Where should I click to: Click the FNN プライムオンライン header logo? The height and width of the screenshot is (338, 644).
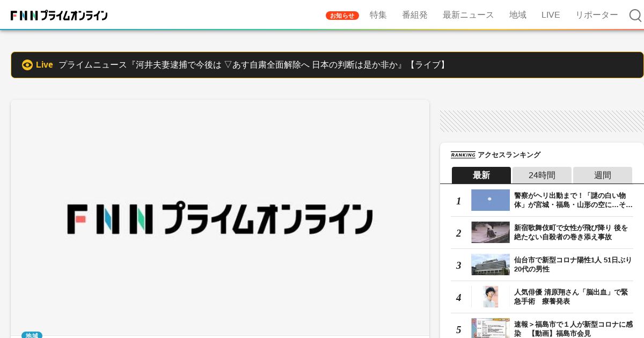coord(59,16)
